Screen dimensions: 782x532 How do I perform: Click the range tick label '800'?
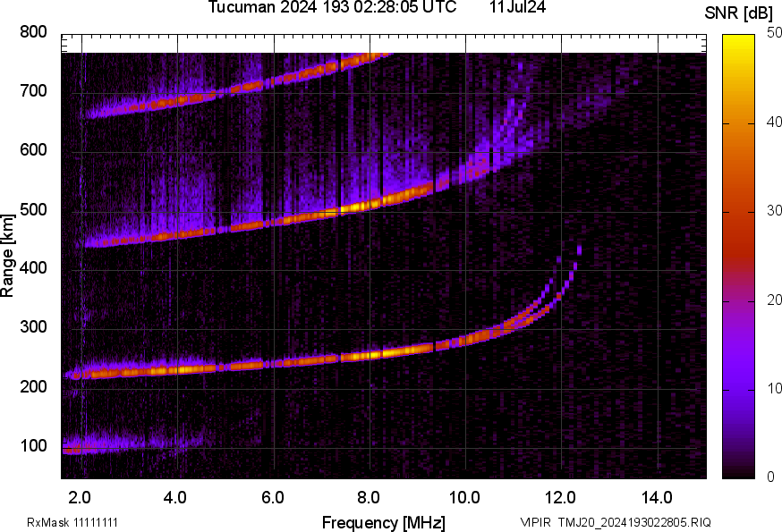tap(33, 32)
